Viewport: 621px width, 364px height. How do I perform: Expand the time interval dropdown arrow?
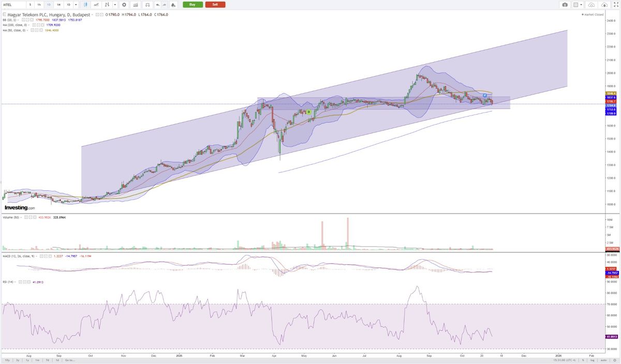click(76, 5)
